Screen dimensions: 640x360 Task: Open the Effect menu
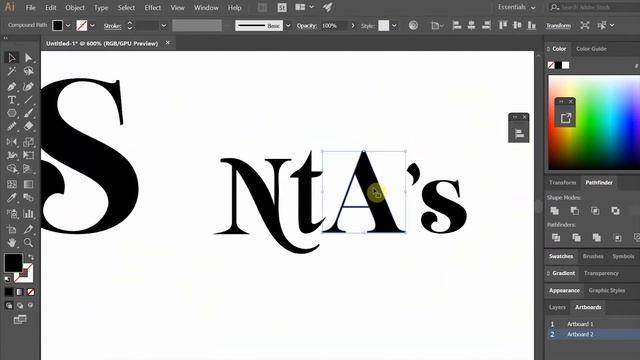[x=153, y=8]
